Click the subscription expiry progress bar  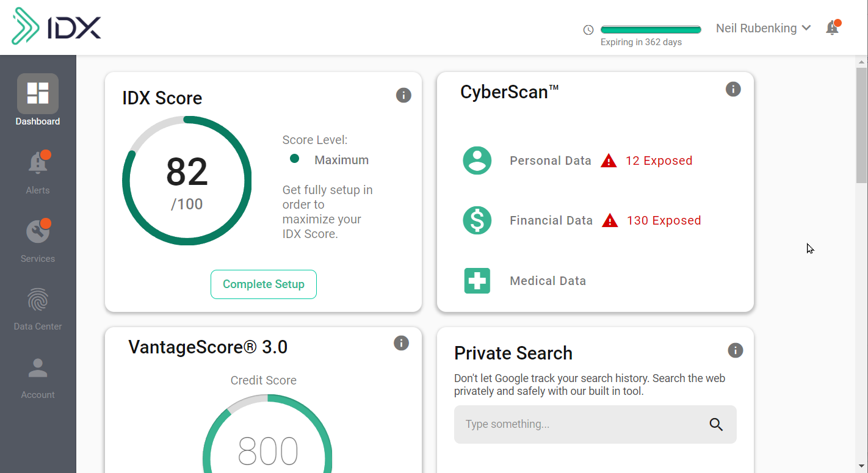(x=651, y=29)
